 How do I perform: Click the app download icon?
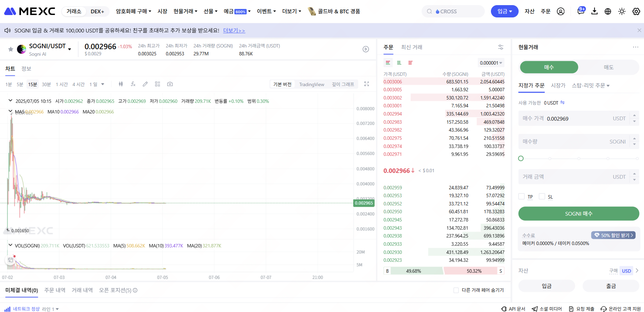click(x=594, y=11)
